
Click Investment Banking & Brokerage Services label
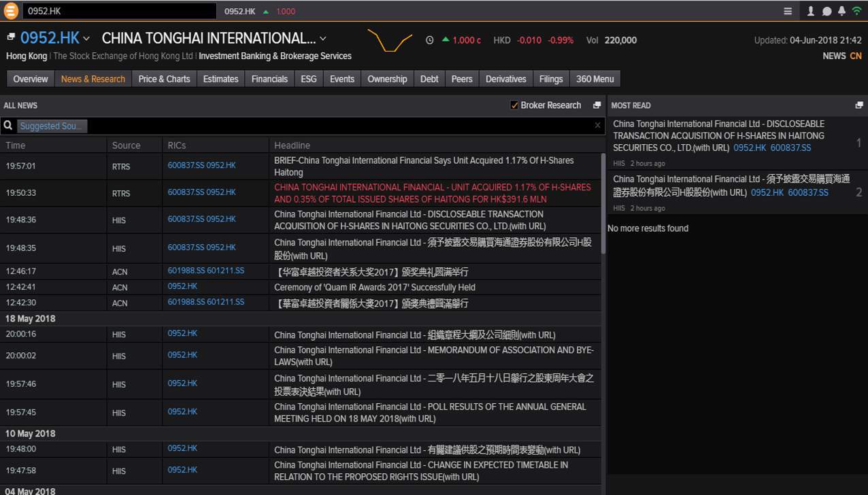pos(275,56)
